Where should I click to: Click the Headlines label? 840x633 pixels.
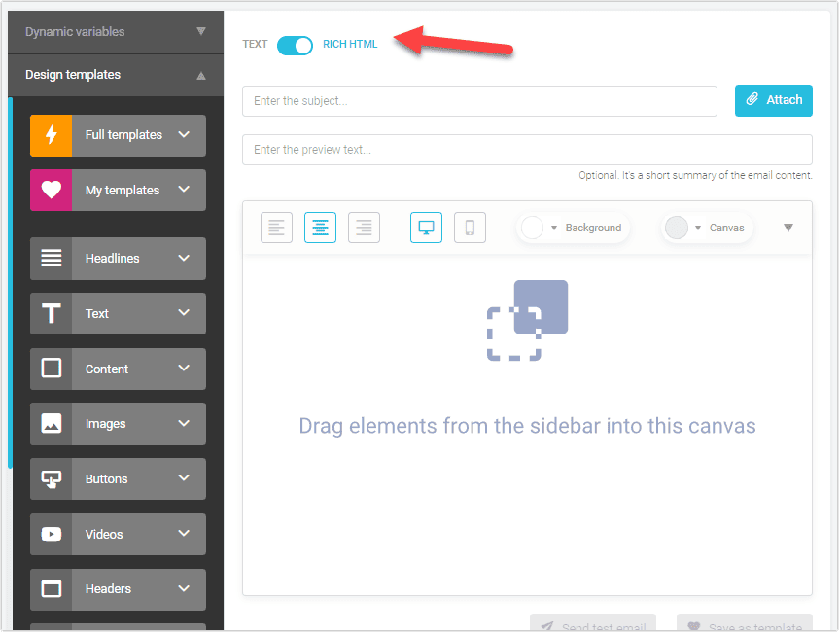pyautogui.click(x=113, y=259)
